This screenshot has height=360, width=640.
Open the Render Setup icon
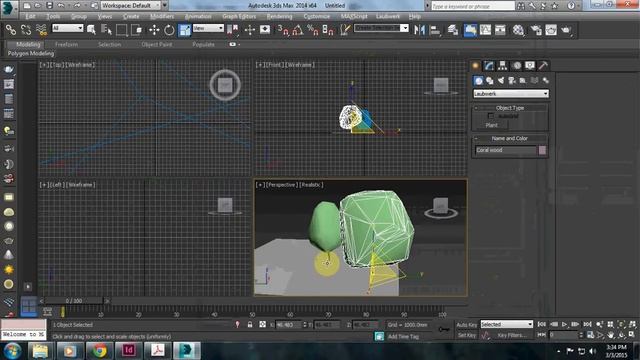(x=536, y=30)
